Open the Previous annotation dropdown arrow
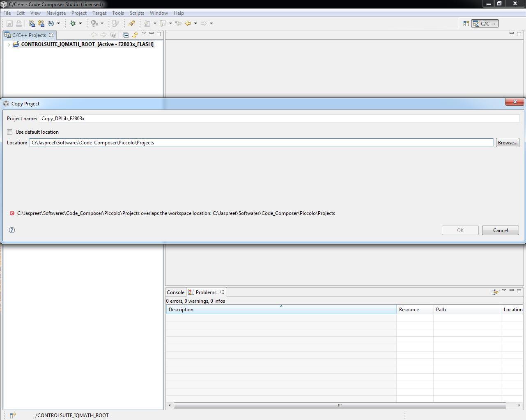Screen dimensions: 526x420 (x=170, y=23)
